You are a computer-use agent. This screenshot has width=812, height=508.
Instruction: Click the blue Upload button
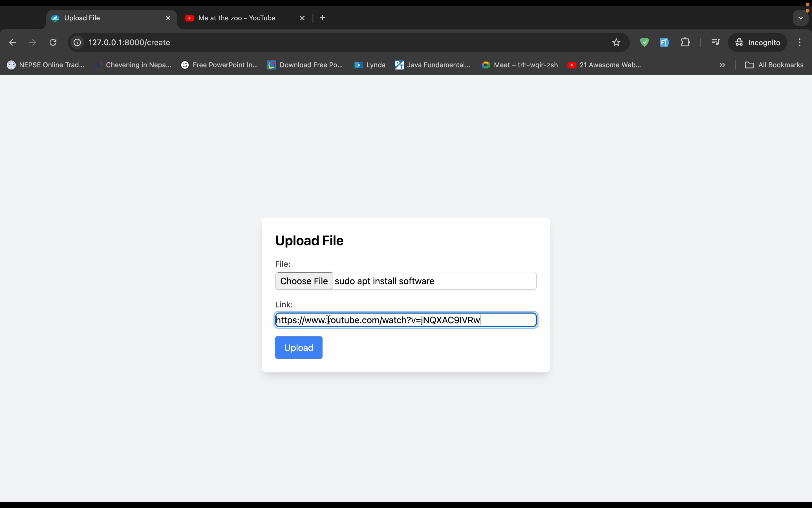(x=299, y=347)
